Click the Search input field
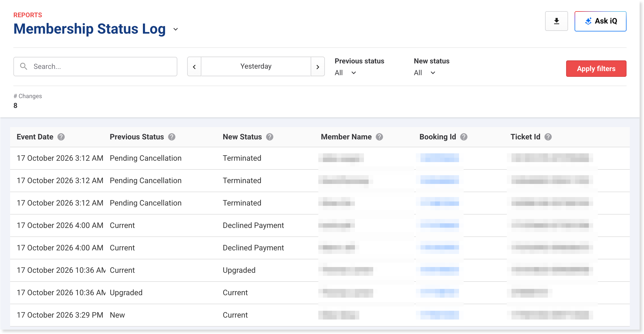The image size is (644, 334). tap(95, 66)
